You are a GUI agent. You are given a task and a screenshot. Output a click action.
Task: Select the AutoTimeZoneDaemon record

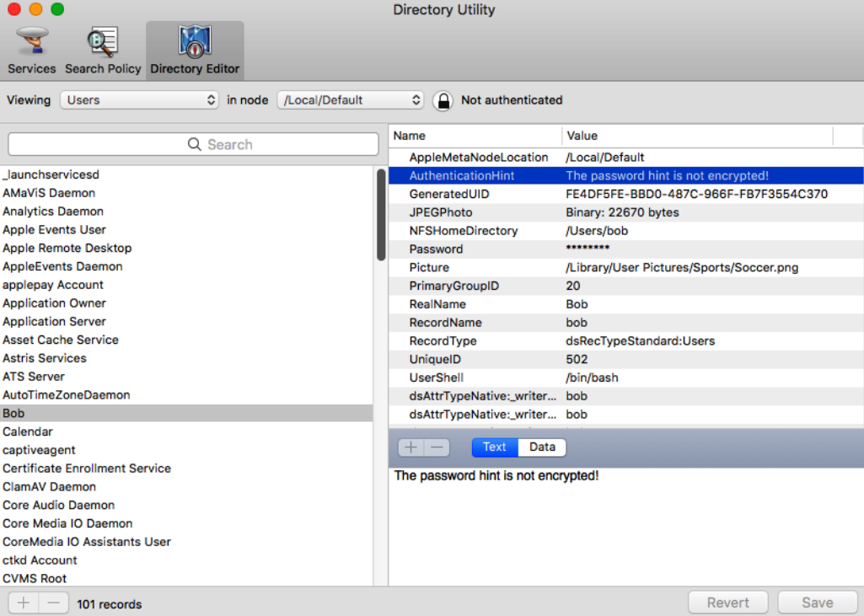[x=186, y=395]
